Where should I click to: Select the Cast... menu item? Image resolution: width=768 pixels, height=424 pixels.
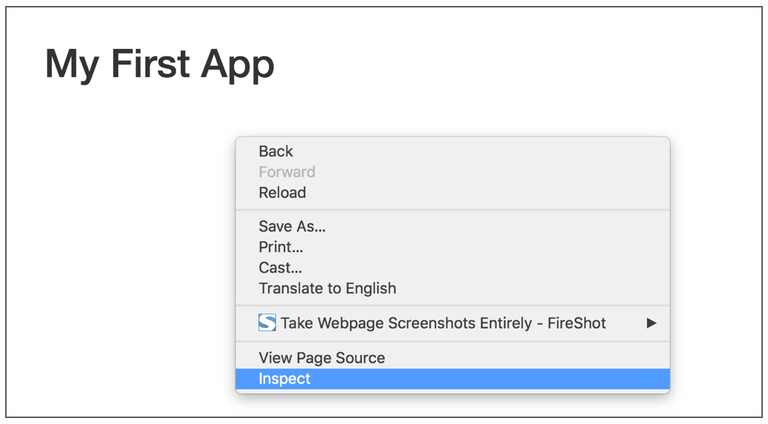(x=280, y=267)
